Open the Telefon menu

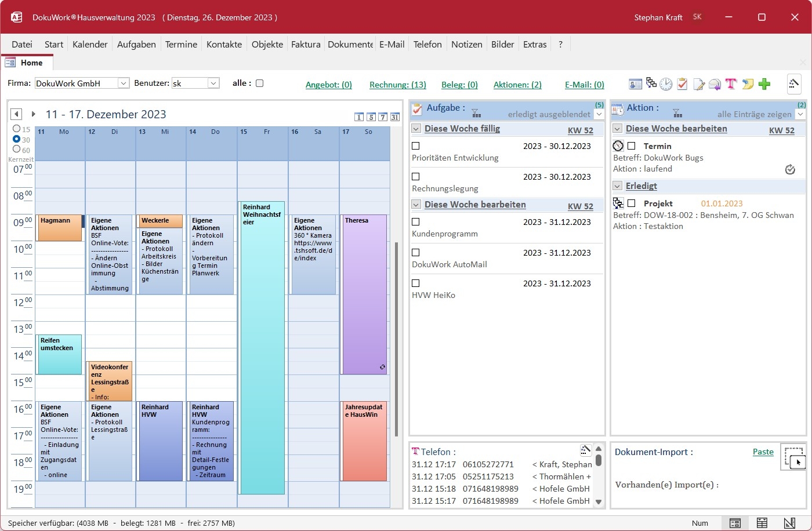427,44
